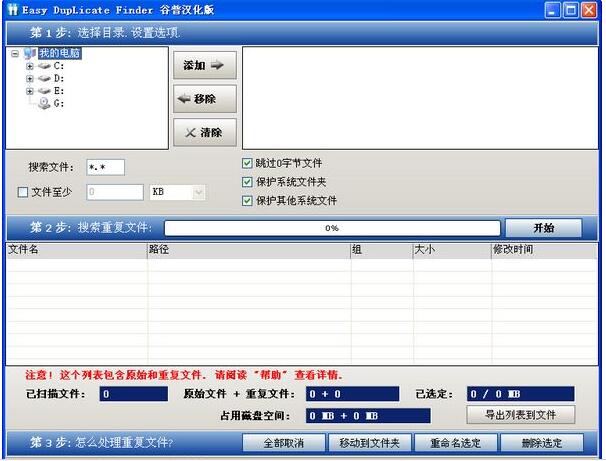
Task: Sort by 文件名 column header
Action: coord(77,250)
